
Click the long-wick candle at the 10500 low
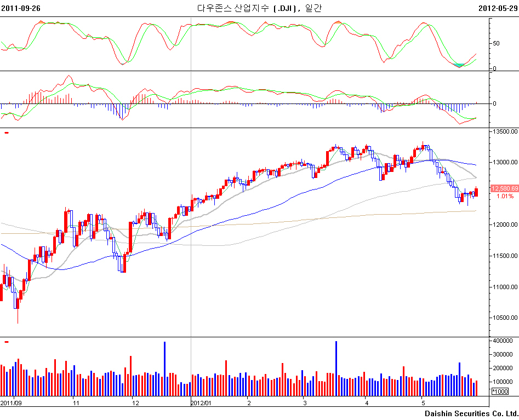pos(18,311)
